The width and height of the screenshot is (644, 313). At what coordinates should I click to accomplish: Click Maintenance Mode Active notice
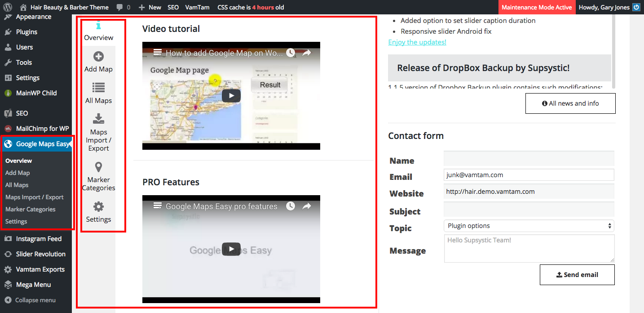(x=537, y=7)
